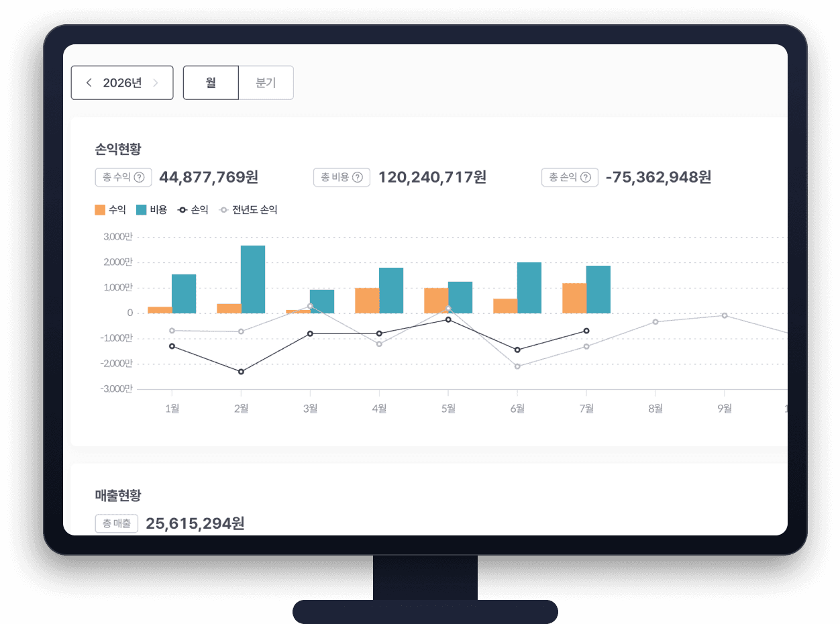
Task: Click the 2월 teal cost bar
Action: (x=253, y=279)
